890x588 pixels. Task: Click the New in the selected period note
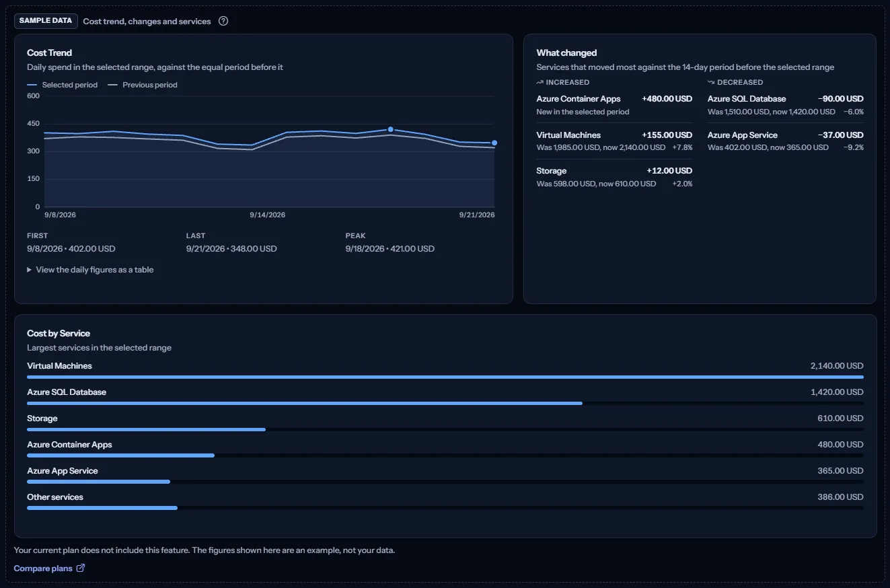pyautogui.click(x=583, y=112)
